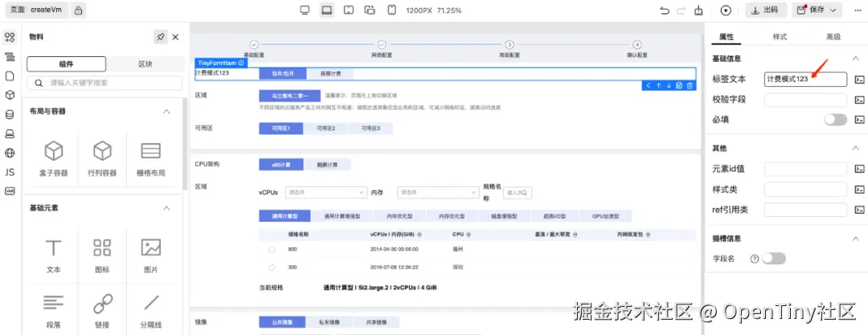Redo the last change
This screenshot has width=868, height=335.
(681, 10)
